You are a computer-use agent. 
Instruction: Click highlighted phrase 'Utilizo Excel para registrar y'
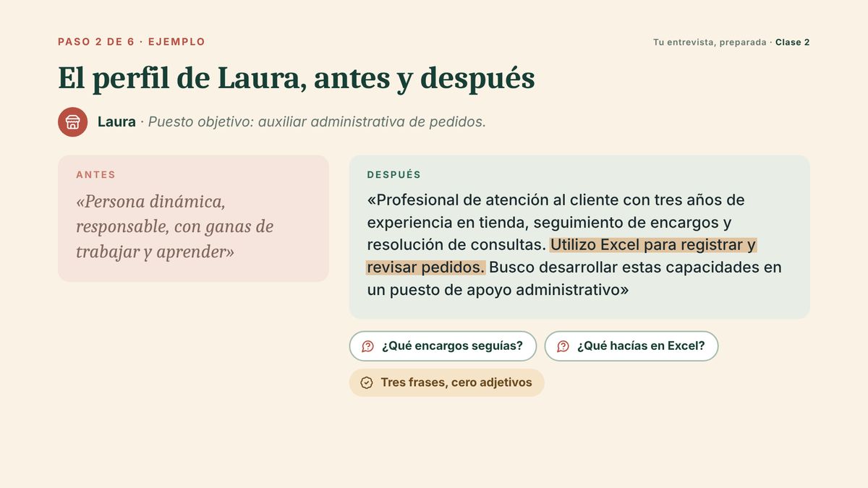click(x=653, y=245)
